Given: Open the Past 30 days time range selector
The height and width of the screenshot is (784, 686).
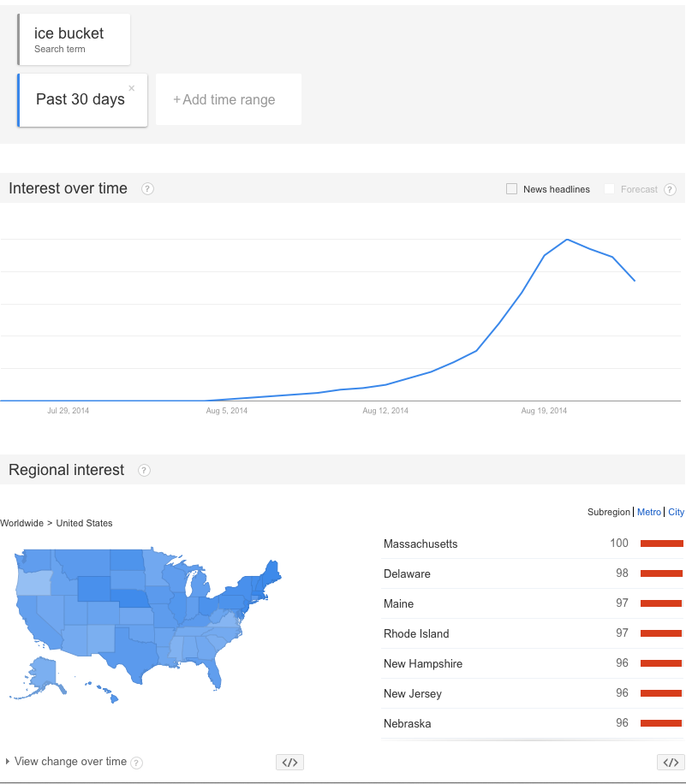Looking at the screenshot, I should [x=80, y=100].
